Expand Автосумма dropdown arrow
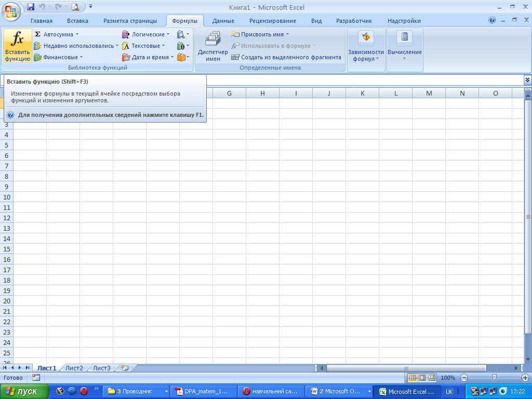This screenshot has width=532, height=399. point(77,34)
